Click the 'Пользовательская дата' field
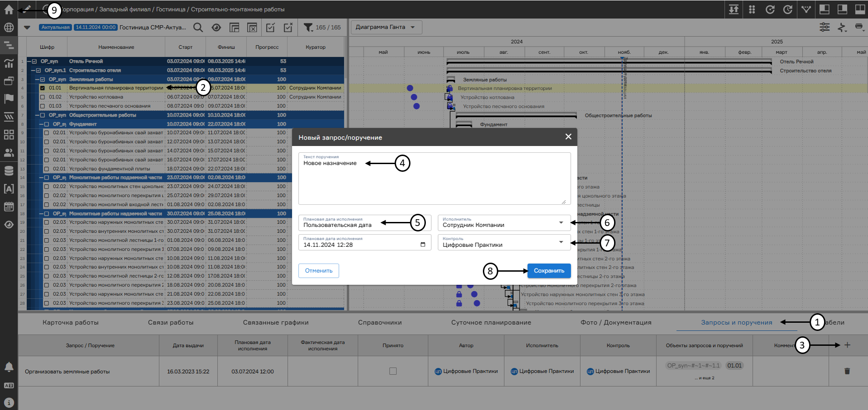 [x=365, y=223]
